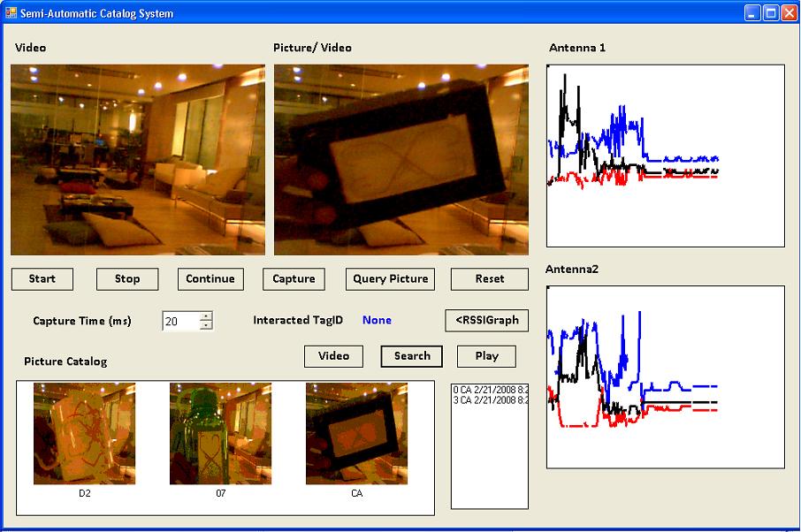Click the application icon in title bar
The width and height of the screenshot is (801, 532).
pos(11,13)
